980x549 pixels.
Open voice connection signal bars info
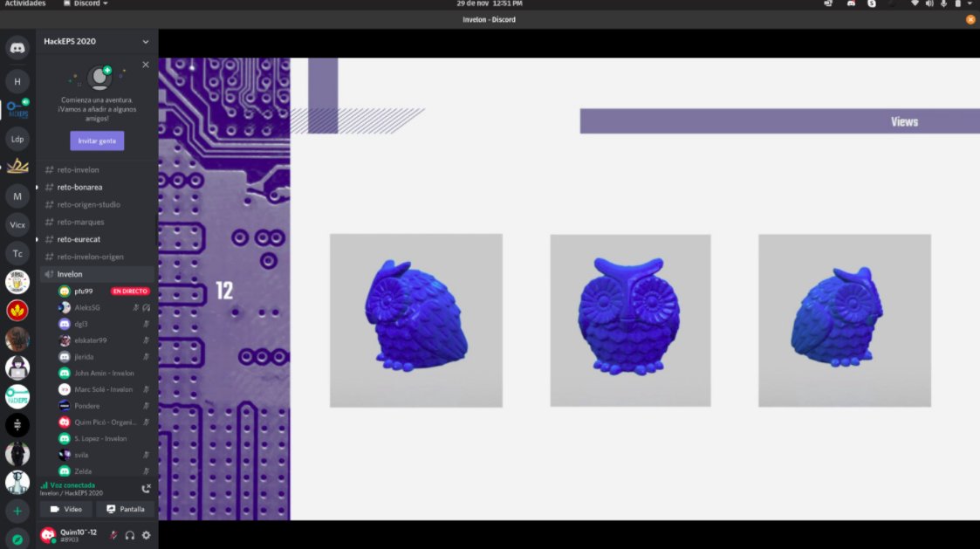point(44,485)
